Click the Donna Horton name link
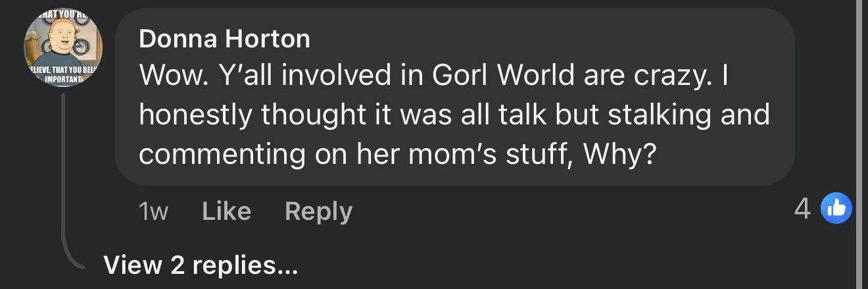 [x=224, y=39]
